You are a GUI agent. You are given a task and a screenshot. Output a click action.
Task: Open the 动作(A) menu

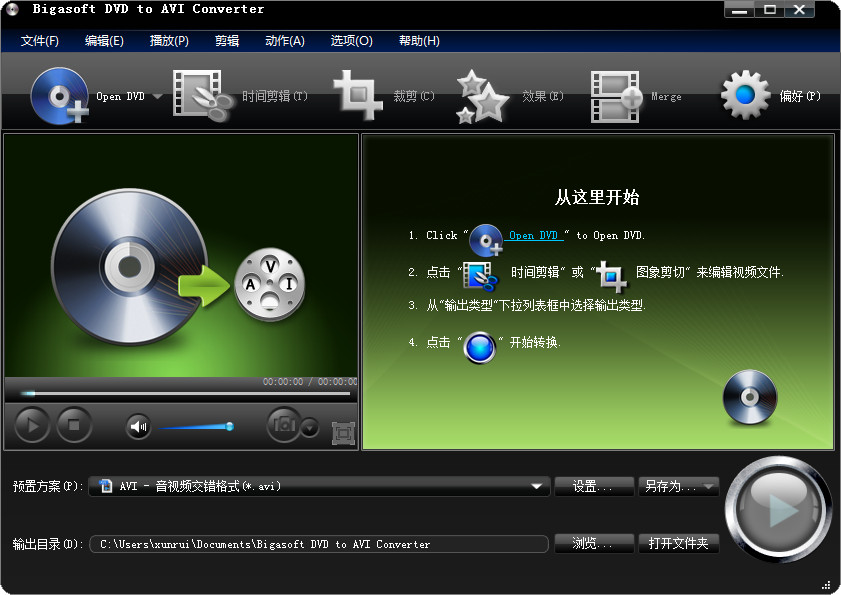(285, 41)
